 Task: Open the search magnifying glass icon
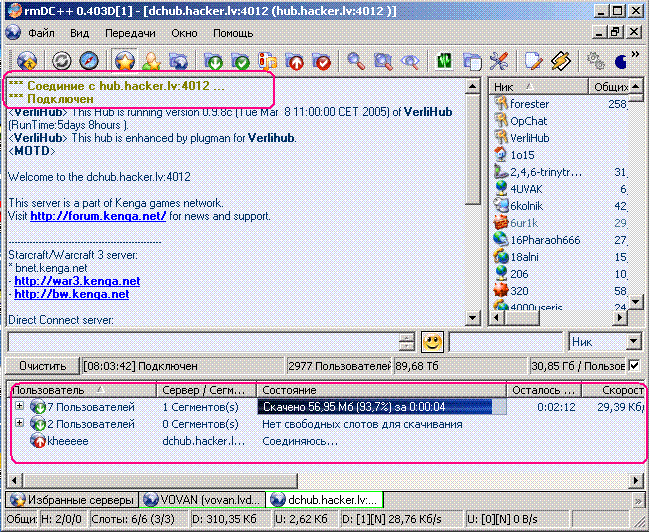[356, 61]
